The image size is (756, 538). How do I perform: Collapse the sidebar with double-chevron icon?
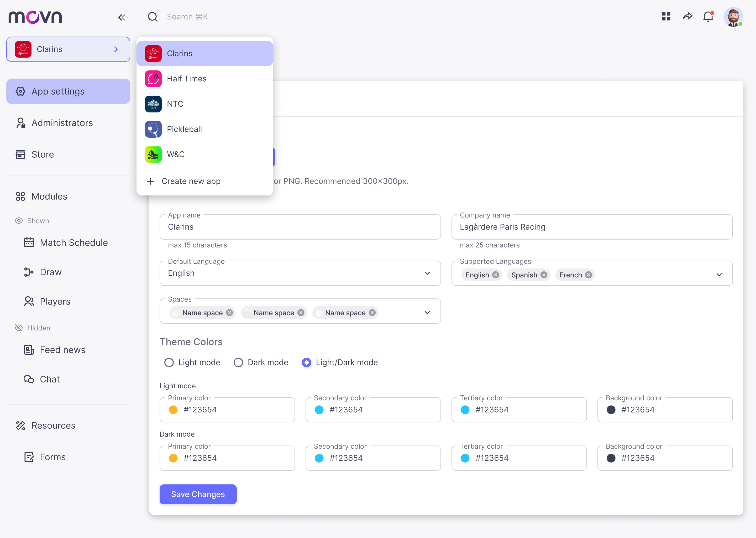tap(122, 17)
